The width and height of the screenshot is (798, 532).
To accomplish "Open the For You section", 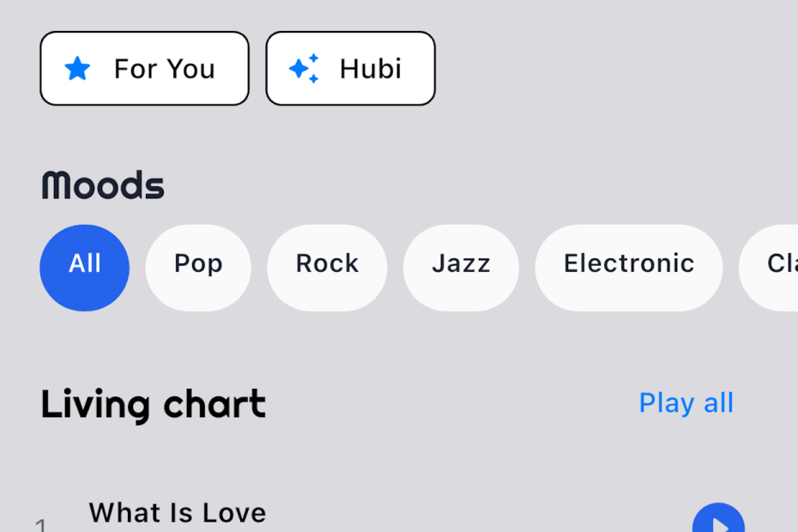I will pos(144,69).
